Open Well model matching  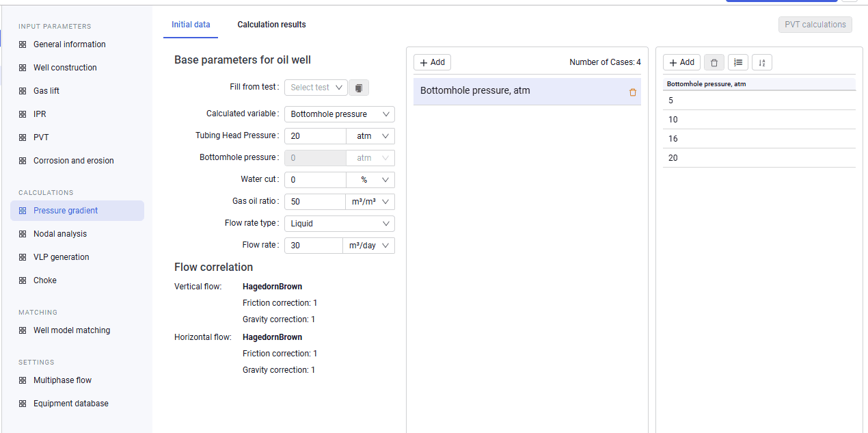pos(72,330)
